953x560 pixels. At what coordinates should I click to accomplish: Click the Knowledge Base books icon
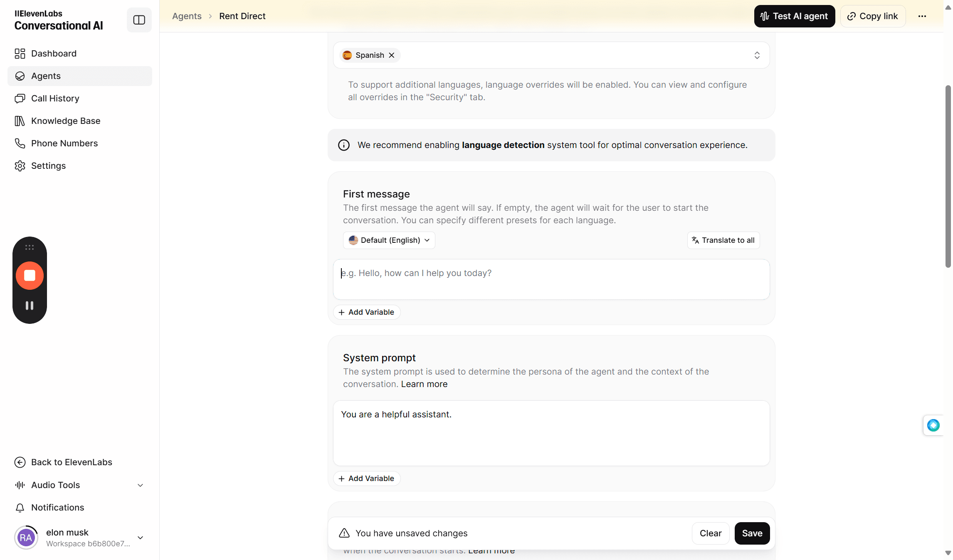tap(20, 121)
